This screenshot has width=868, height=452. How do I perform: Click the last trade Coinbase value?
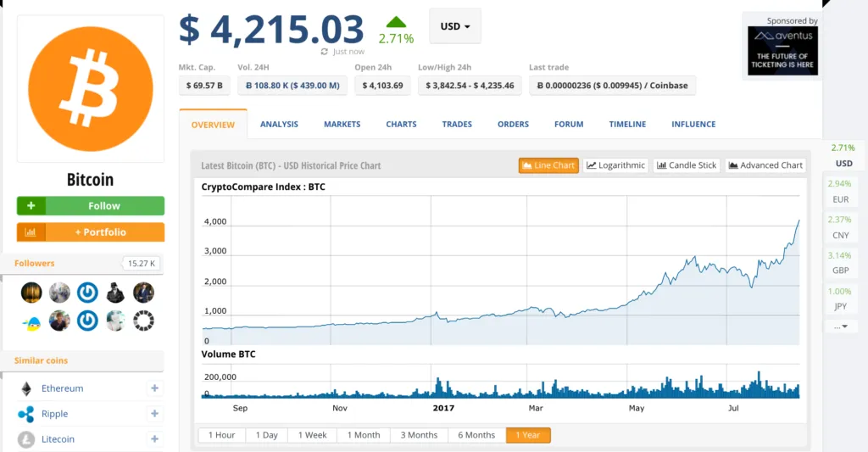point(612,86)
